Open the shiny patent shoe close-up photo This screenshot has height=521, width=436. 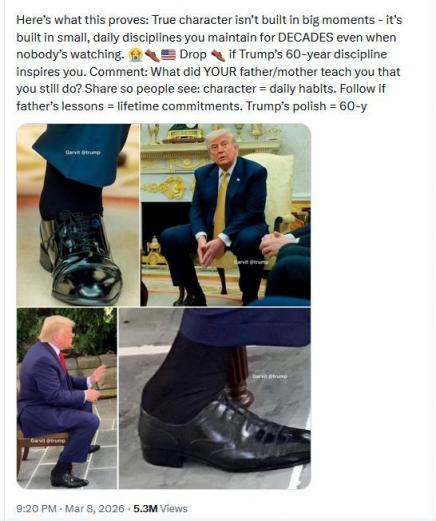78,215
